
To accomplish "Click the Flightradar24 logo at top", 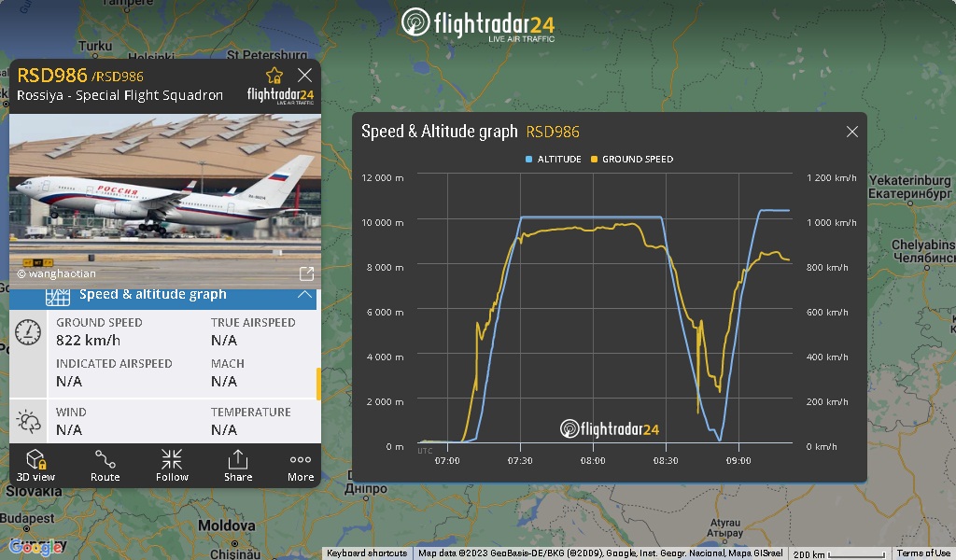I will (478, 24).
